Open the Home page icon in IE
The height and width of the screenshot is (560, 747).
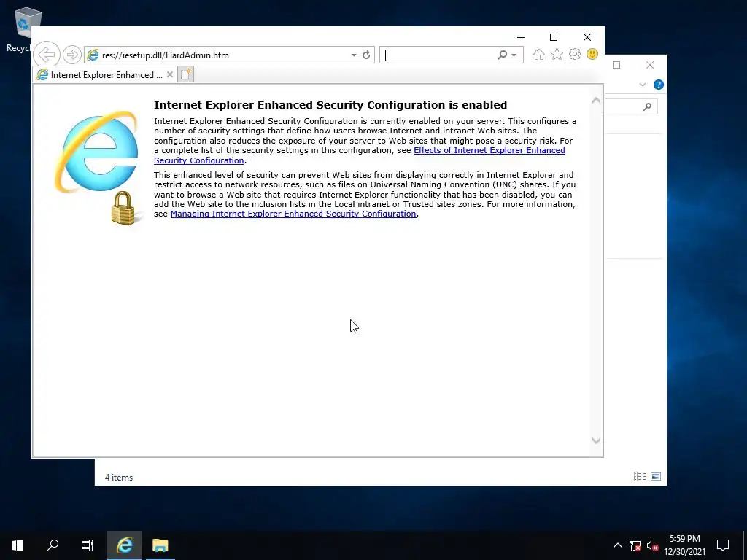click(539, 55)
